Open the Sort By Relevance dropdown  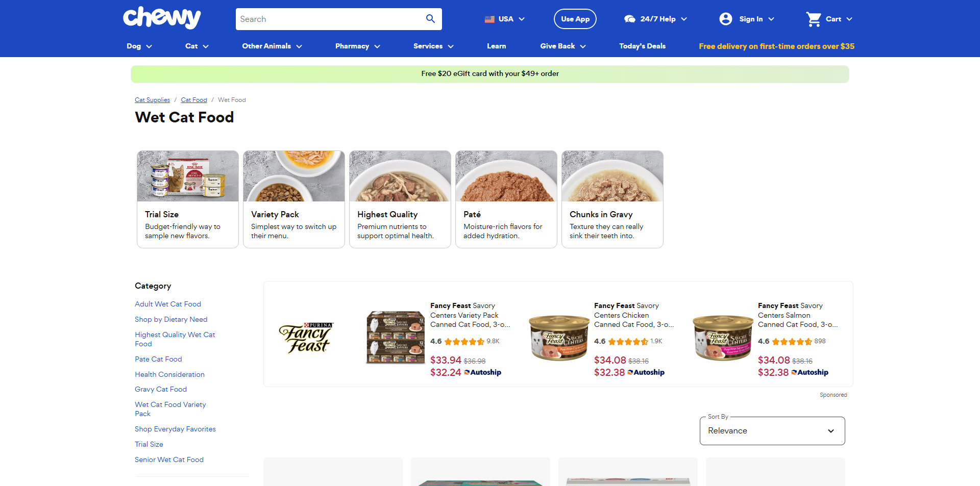(772, 431)
